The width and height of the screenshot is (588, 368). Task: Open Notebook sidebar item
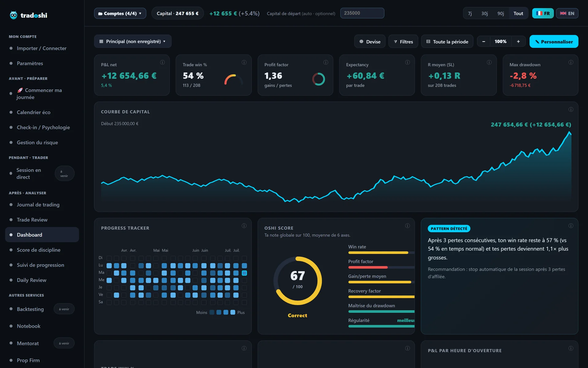(42, 326)
